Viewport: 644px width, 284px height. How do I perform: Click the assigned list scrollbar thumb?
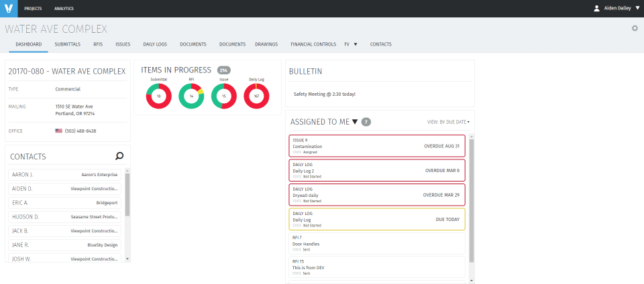(x=472, y=200)
